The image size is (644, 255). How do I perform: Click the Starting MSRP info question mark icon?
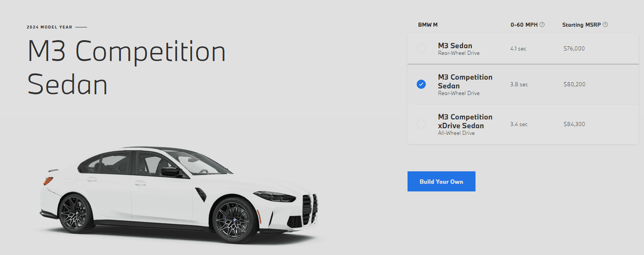(x=605, y=24)
